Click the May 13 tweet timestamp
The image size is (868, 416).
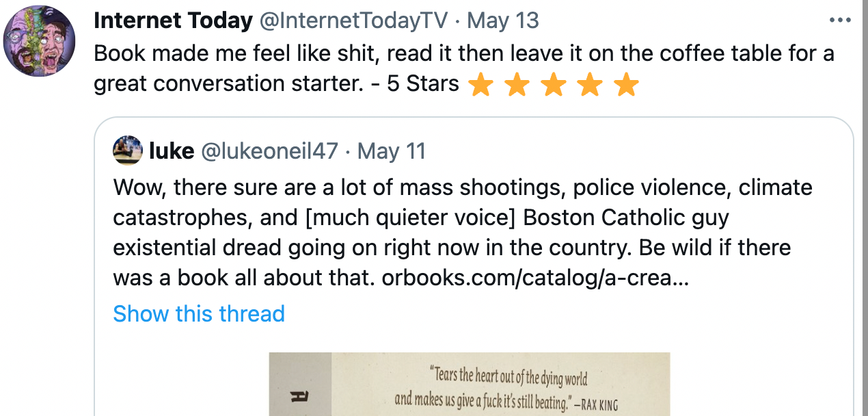point(504,21)
